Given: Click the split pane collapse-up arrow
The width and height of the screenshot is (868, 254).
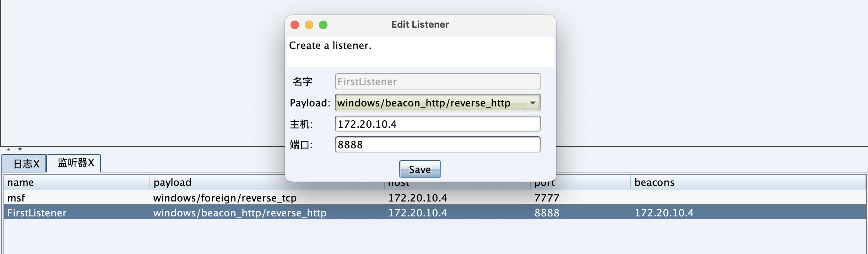Looking at the screenshot, I should (9, 149).
